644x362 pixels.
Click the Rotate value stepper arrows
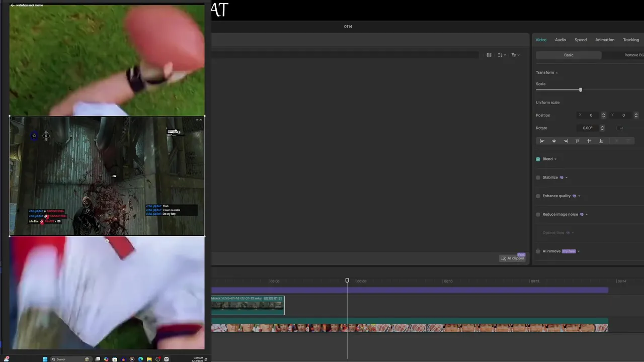coord(602,128)
